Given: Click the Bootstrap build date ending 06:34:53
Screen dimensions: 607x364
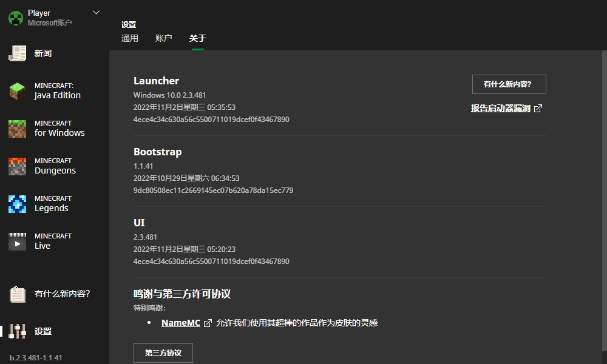Looking at the screenshot, I should (186, 178).
